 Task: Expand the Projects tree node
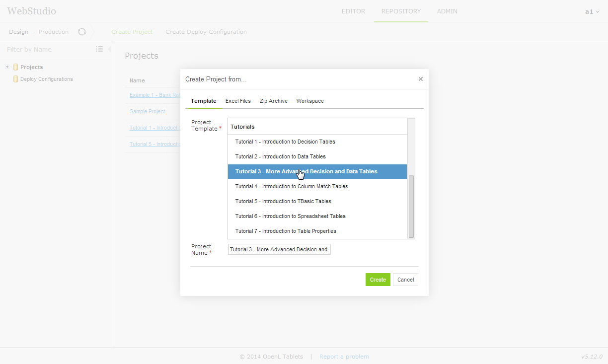pyautogui.click(x=6, y=67)
